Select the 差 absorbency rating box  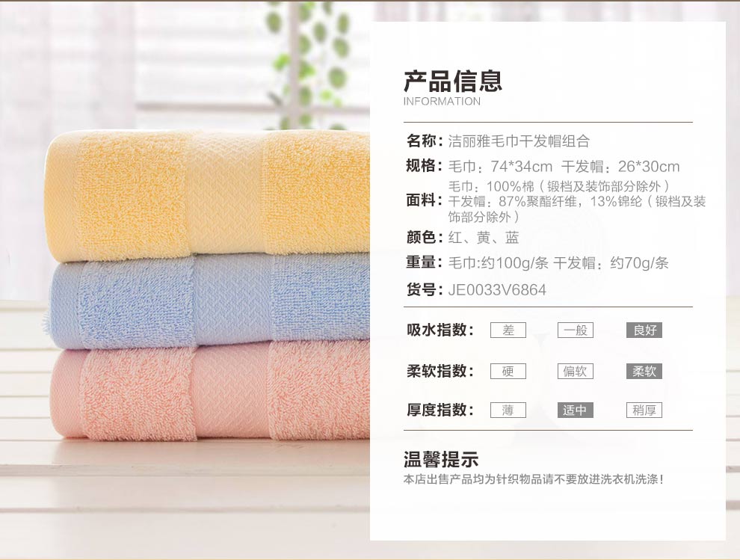[x=508, y=330]
